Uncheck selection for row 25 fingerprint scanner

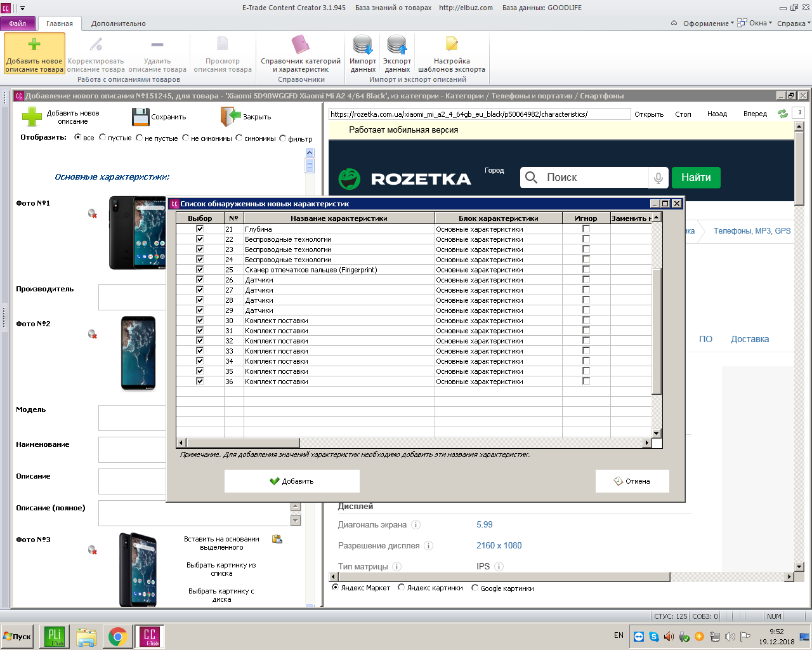[x=200, y=269]
